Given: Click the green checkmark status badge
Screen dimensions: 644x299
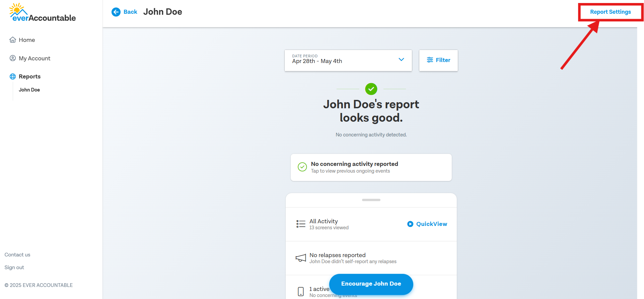Looking at the screenshot, I should (x=371, y=89).
